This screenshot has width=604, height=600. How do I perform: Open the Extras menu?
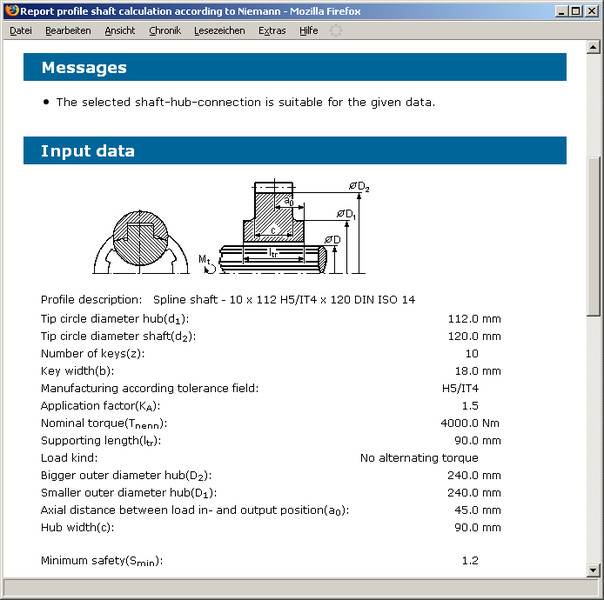click(x=272, y=30)
